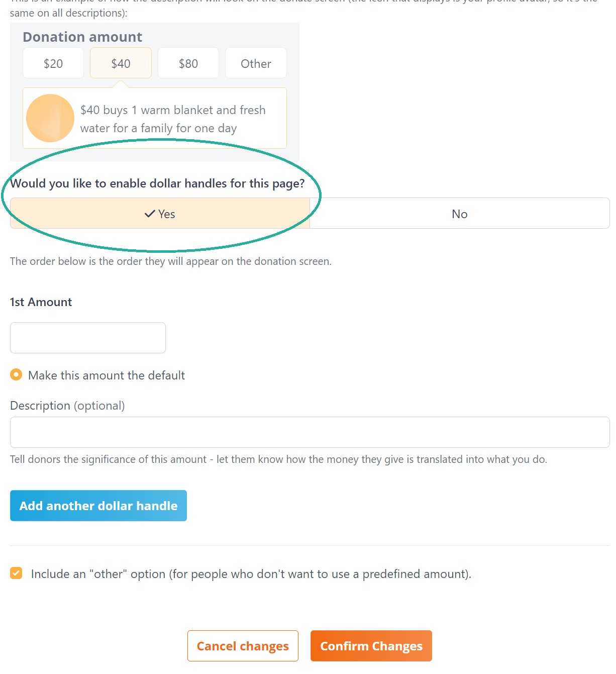Add another dollar handle
Image resolution: width=616 pixels, height=674 pixels.
pos(98,506)
